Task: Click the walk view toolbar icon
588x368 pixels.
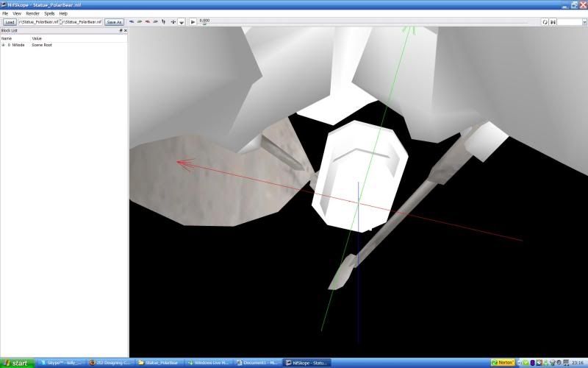Action: (x=163, y=22)
